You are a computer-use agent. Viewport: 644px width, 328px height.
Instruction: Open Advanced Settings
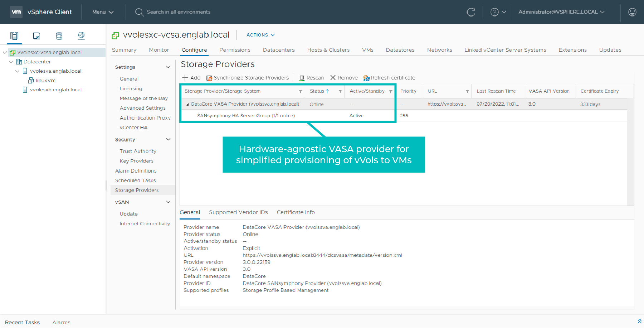coord(143,108)
